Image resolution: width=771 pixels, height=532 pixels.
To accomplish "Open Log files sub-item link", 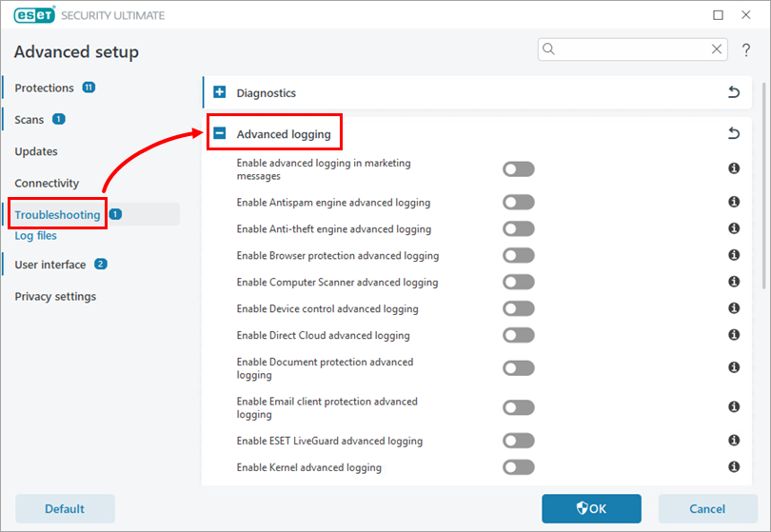I will (x=36, y=236).
